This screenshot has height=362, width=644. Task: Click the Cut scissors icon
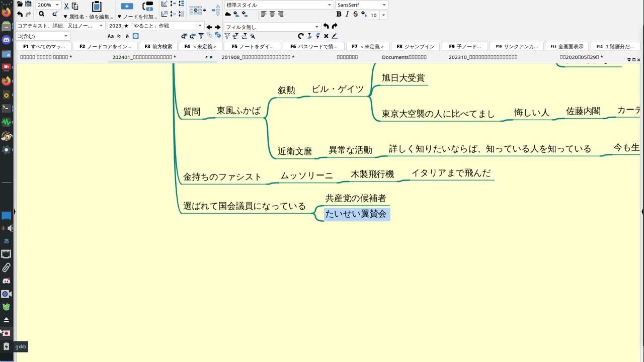tap(66, 6)
